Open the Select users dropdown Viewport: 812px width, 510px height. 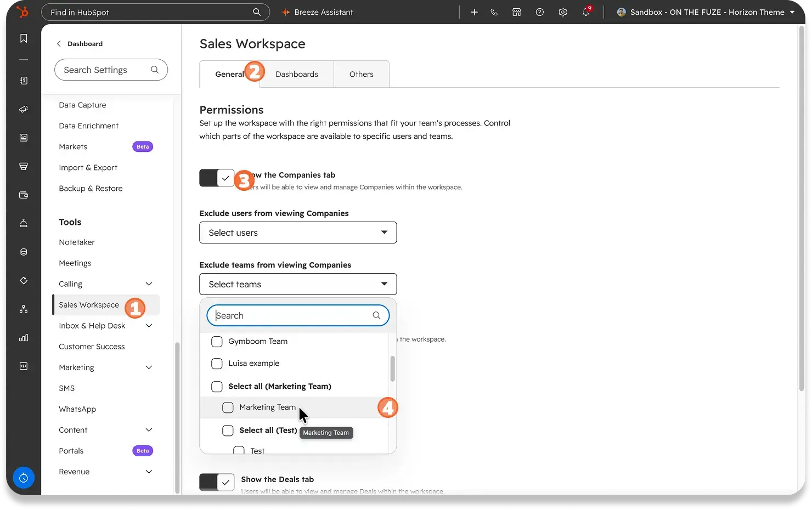pos(298,233)
